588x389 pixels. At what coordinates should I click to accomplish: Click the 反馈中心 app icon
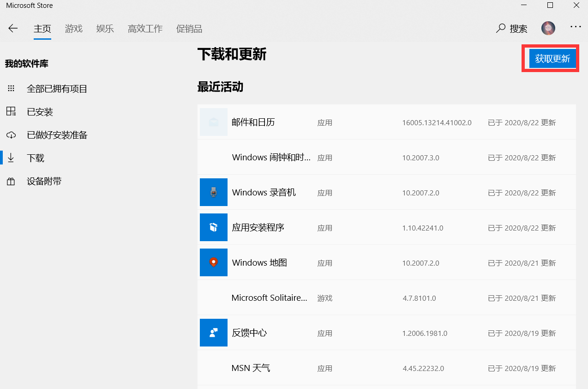pos(214,333)
